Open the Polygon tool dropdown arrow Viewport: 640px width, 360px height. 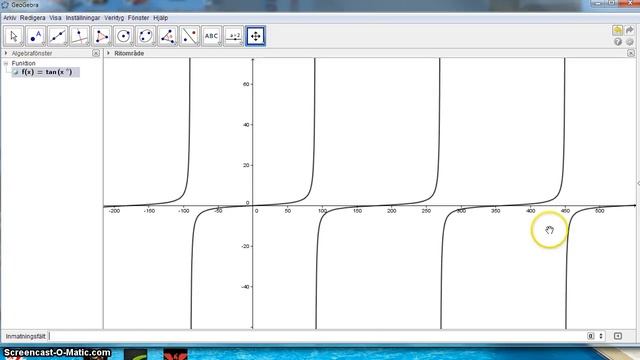109,44
